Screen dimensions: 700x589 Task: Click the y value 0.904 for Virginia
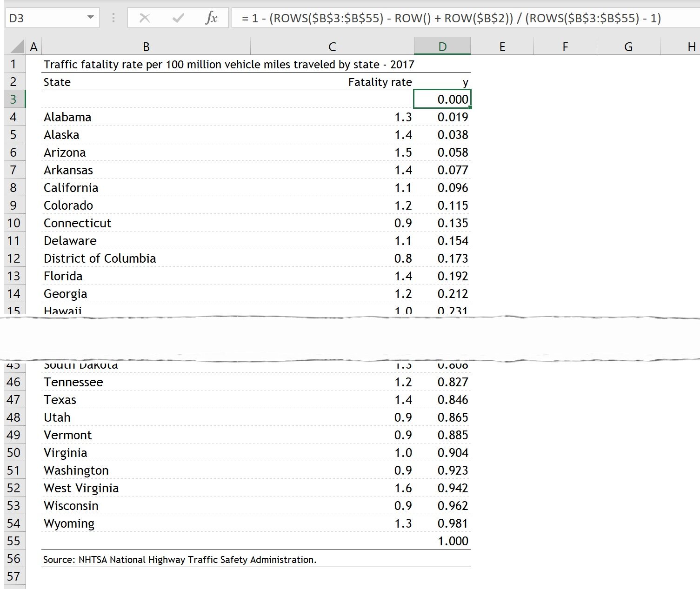point(442,453)
